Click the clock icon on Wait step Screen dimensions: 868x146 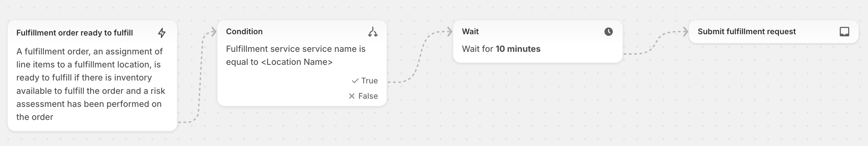point(608,32)
